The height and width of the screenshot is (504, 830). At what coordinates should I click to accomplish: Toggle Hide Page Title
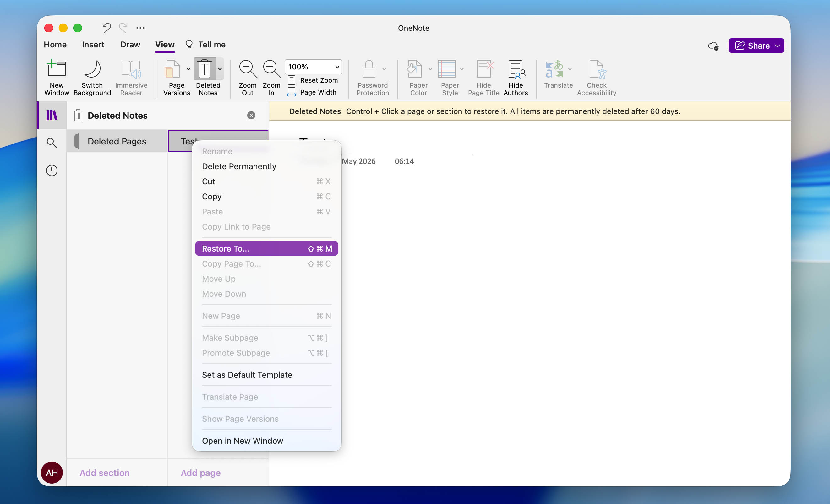tap(484, 78)
